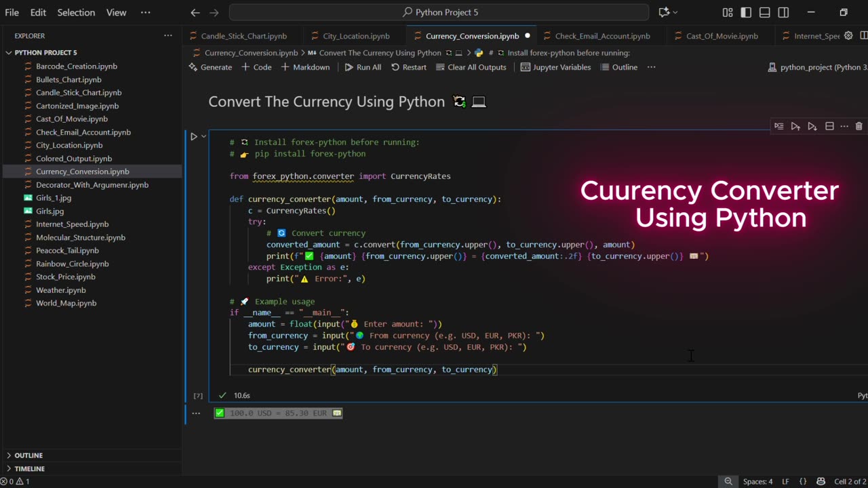This screenshot has height=488, width=868.
Task: Show the notebook Outline
Action: (x=618, y=67)
